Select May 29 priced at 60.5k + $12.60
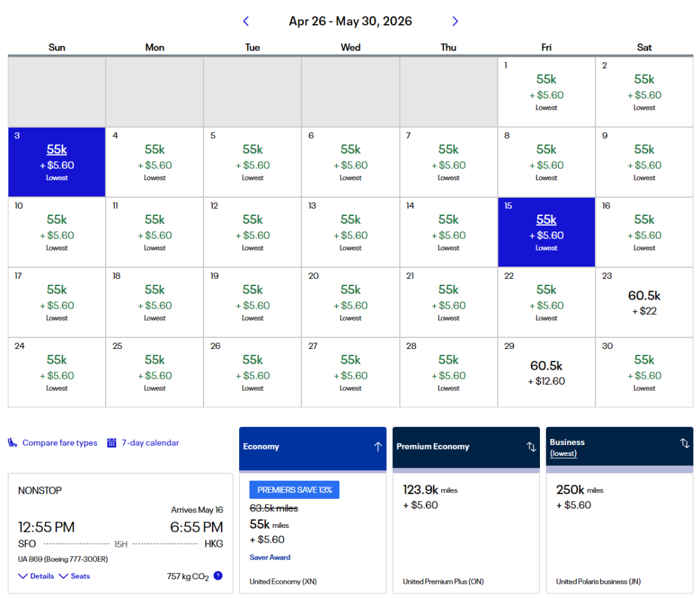700x598 pixels. click(x=546, y=372)
